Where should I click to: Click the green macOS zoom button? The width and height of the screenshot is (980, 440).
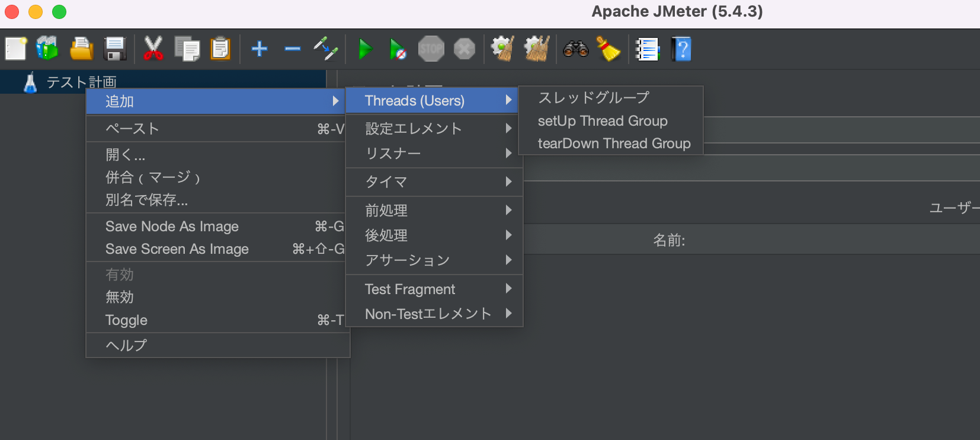[59, 12]
